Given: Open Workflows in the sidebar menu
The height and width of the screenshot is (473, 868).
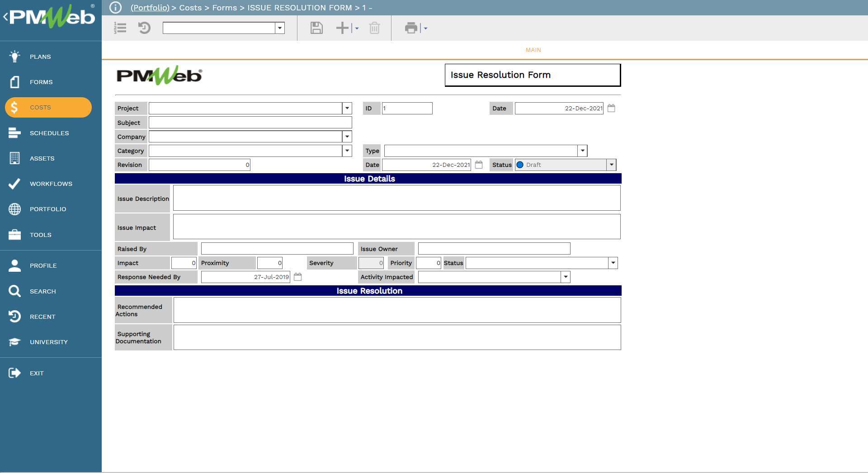Looking at the screenshot, I should coord(51,184).
